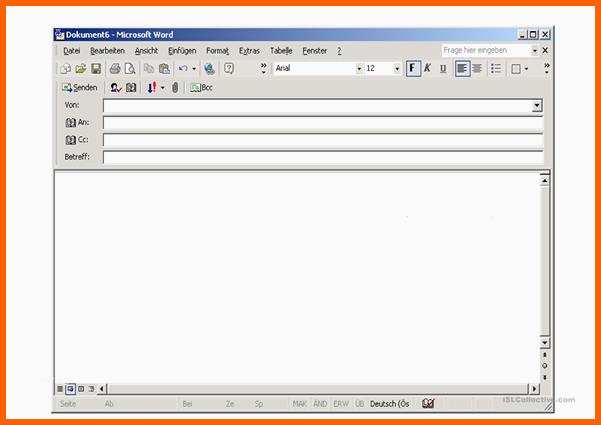Click the Senden button
This screenshot has height=425, width=601.
click(80, 88)
